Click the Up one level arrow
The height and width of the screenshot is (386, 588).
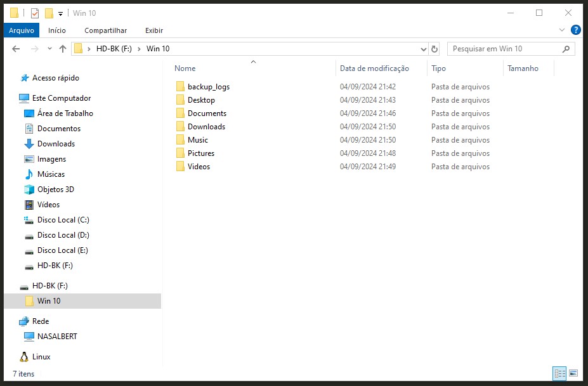(62, 49)
